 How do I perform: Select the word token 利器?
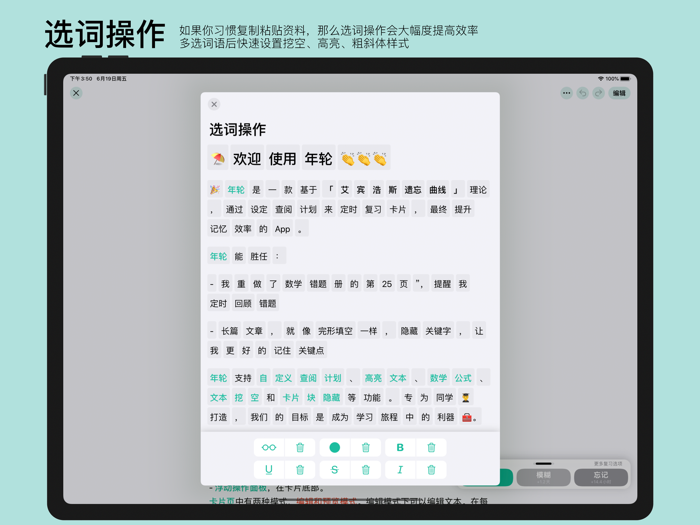click(446, 417)
